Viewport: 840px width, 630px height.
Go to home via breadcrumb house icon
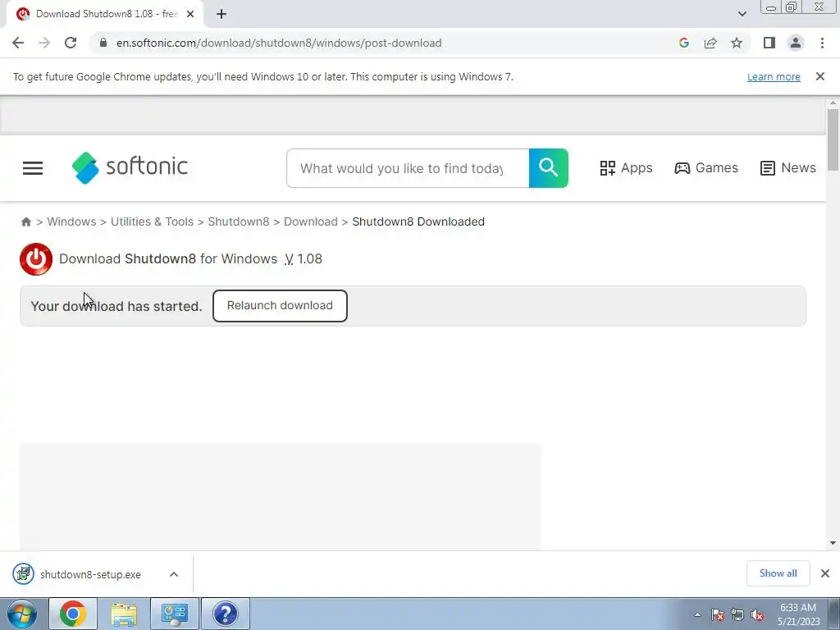coord(25,221)
